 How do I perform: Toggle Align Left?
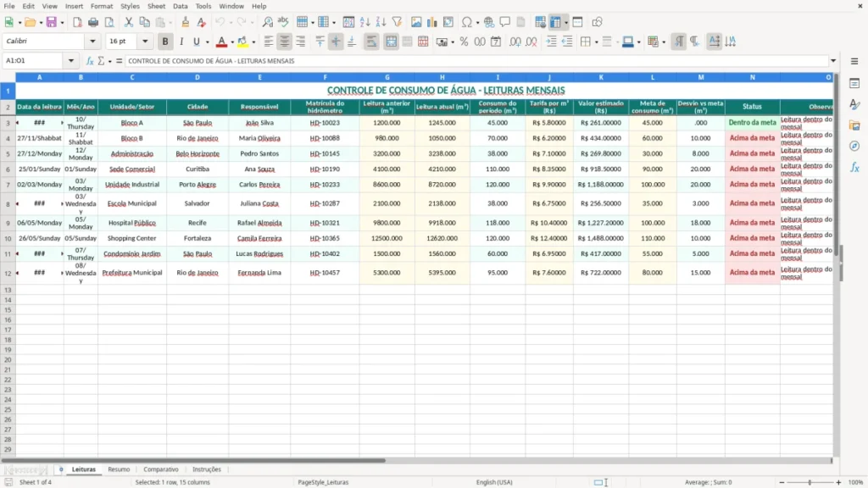tap(269, 42)
